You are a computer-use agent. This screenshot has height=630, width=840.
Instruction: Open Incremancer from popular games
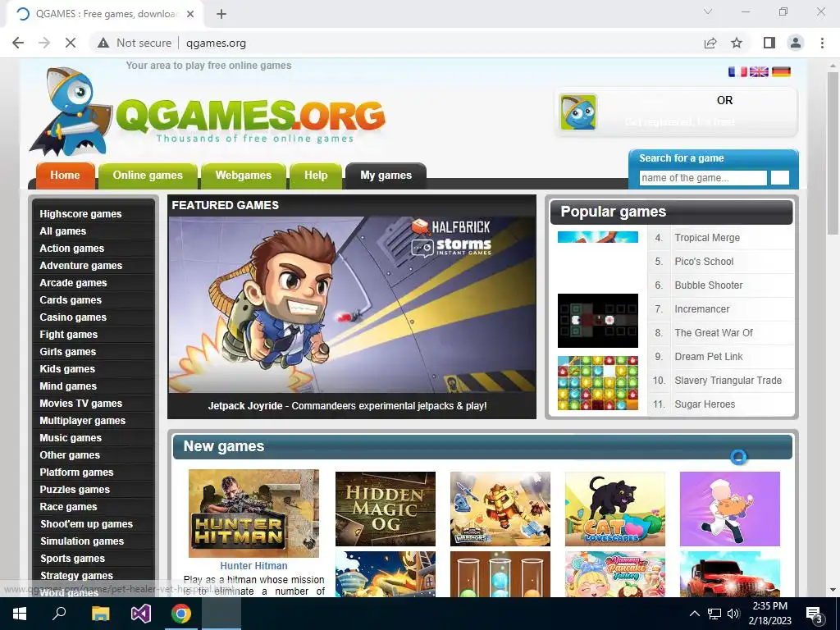(x=702, y=309)
